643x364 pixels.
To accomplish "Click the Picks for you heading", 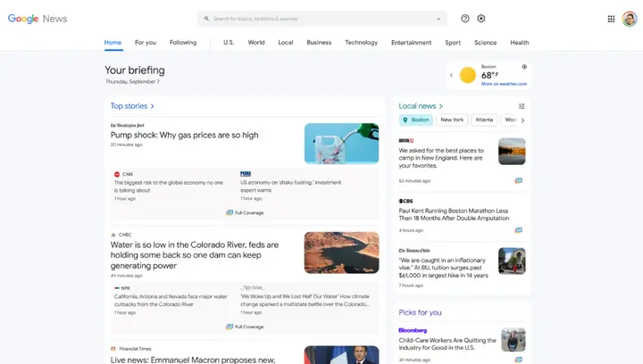I will click(420, 312).
